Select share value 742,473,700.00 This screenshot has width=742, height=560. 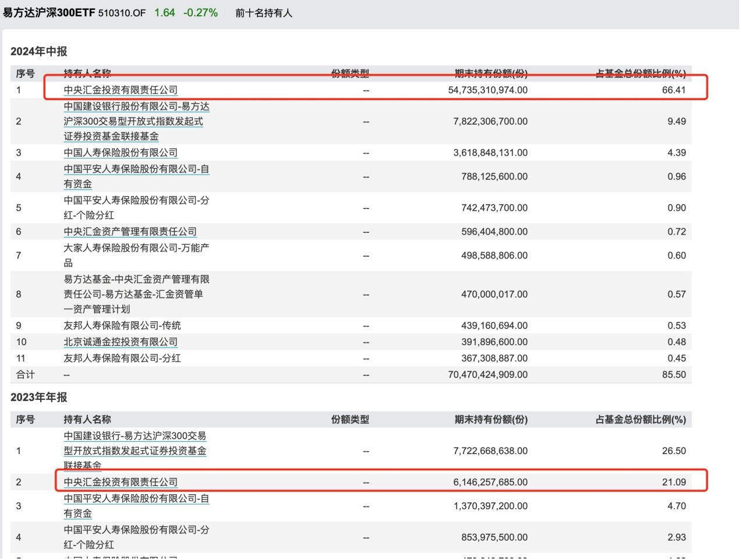[x=494, y=208]
